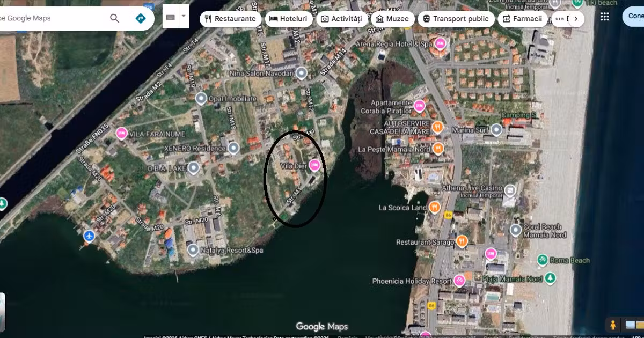Show more categories with right chevron
This screenshot has width=644, height=338.
tap(576, 19)
